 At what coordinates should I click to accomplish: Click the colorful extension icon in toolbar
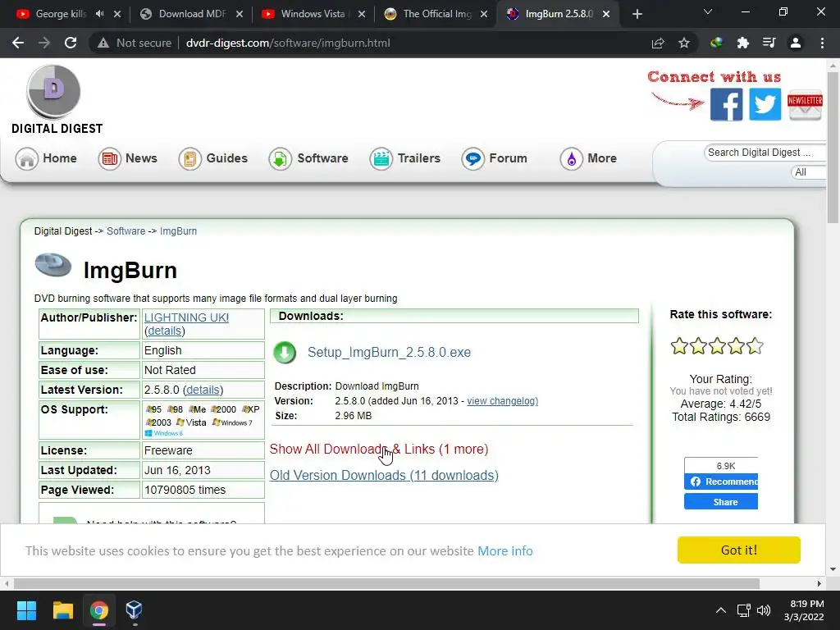click(716, 43)
